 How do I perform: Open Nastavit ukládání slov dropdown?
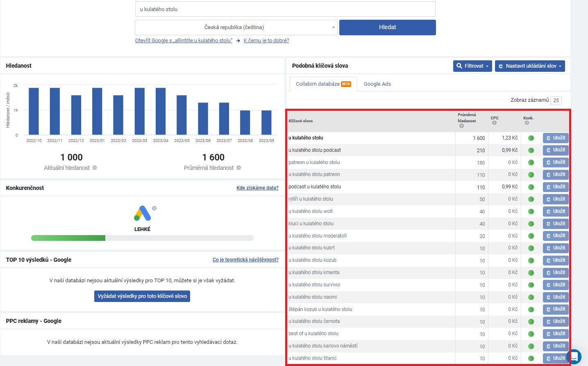click(530, 66)
